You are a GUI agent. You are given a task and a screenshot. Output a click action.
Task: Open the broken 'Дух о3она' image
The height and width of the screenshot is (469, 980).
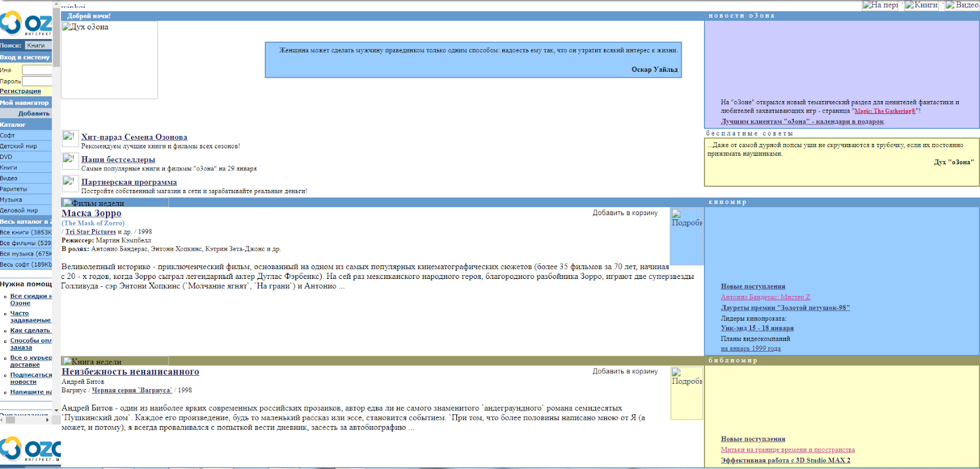(x=110, y=60)
